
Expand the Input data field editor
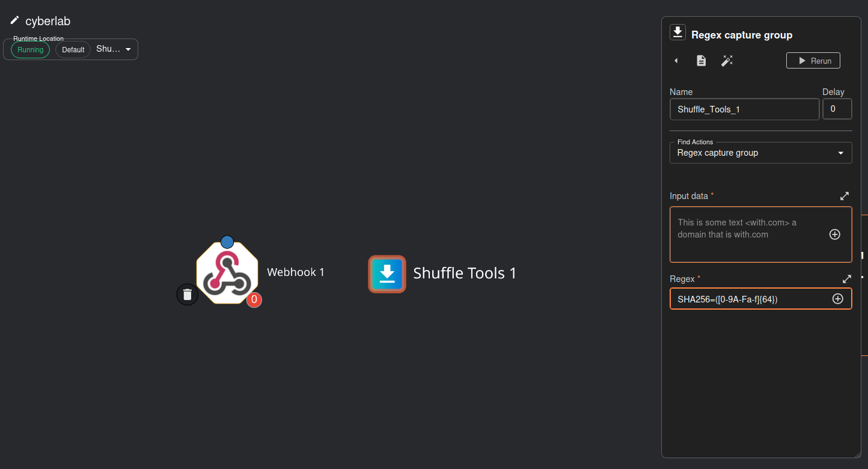845,196
